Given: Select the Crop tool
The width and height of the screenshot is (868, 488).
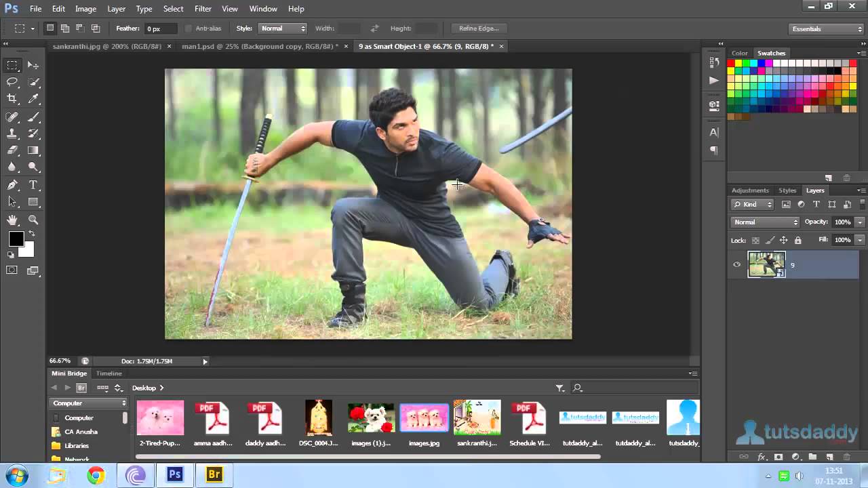Looking at the screenshot, I should click(12, 98).
